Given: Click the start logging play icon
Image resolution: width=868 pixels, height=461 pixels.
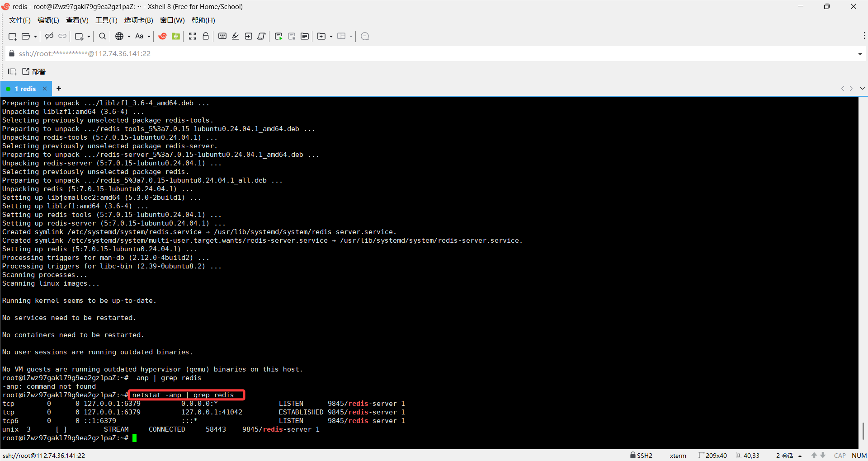Looking at the screenshot, I should coord(278,36).
